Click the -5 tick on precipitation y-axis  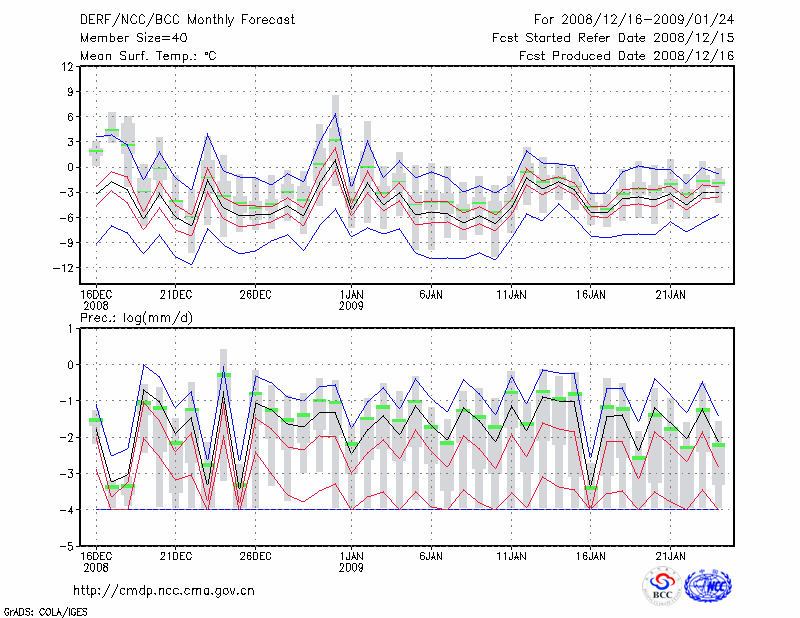(x=66, y=547)
